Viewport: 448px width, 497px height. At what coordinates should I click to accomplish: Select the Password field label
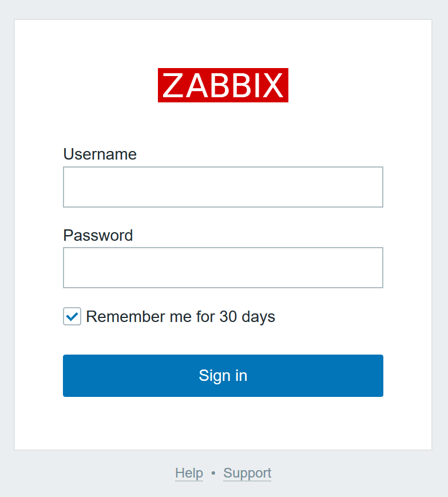pyautogui.click(x=98, y=236)
